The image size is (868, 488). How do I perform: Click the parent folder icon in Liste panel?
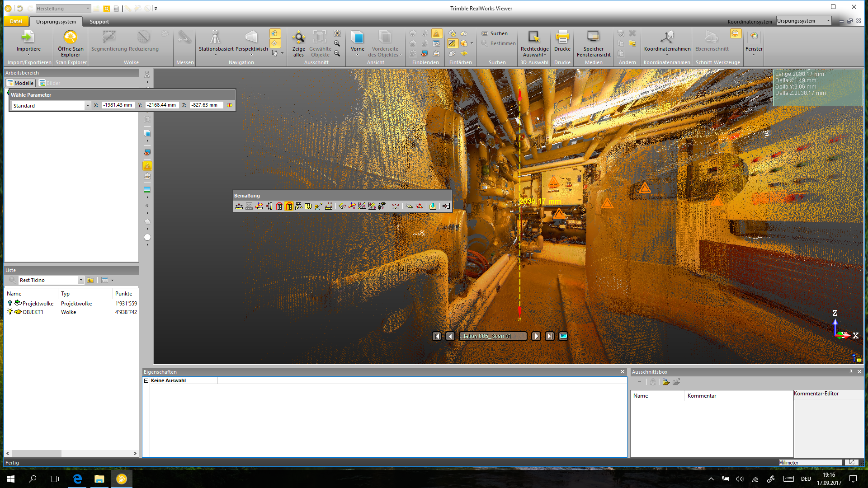tap(90, 280)
